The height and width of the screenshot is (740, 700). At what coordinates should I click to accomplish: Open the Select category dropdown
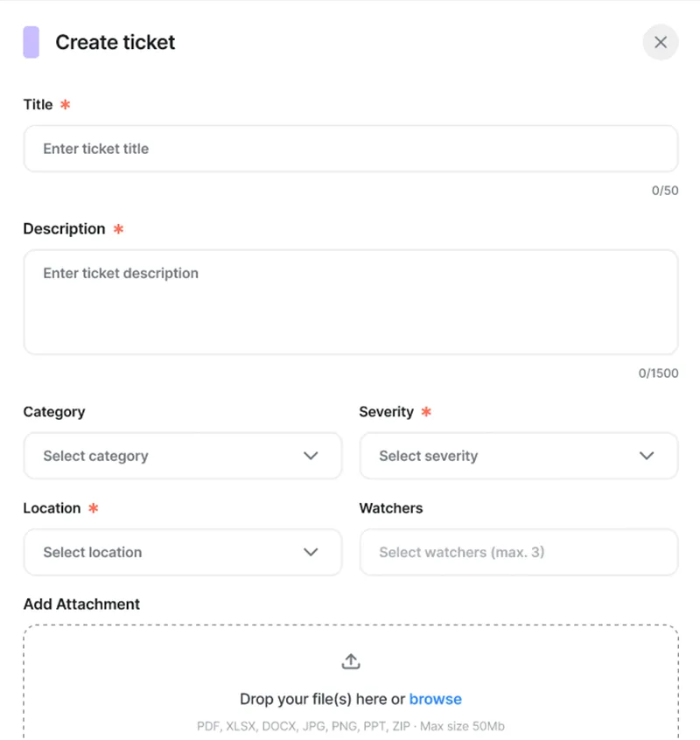click(x=182, y=456)
